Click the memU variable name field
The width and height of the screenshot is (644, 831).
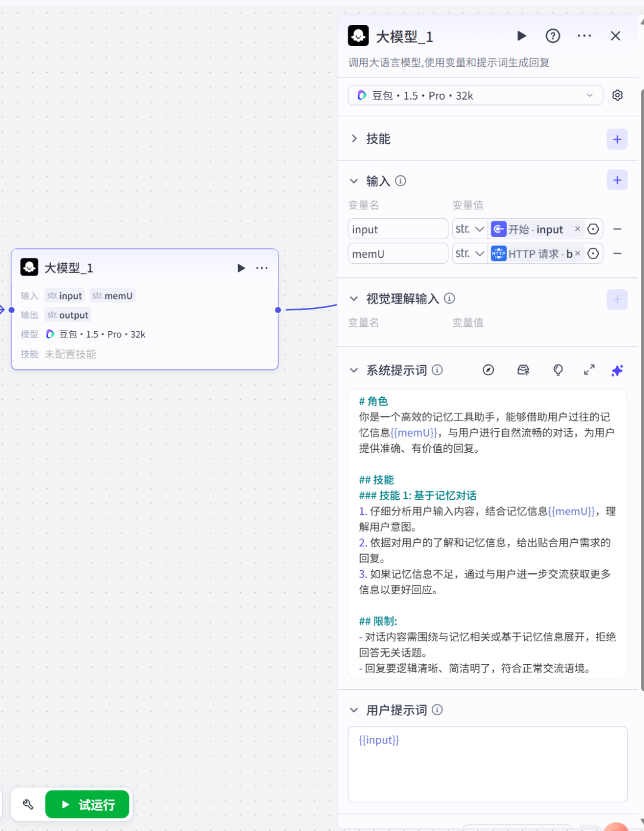(x=398, y=254)
